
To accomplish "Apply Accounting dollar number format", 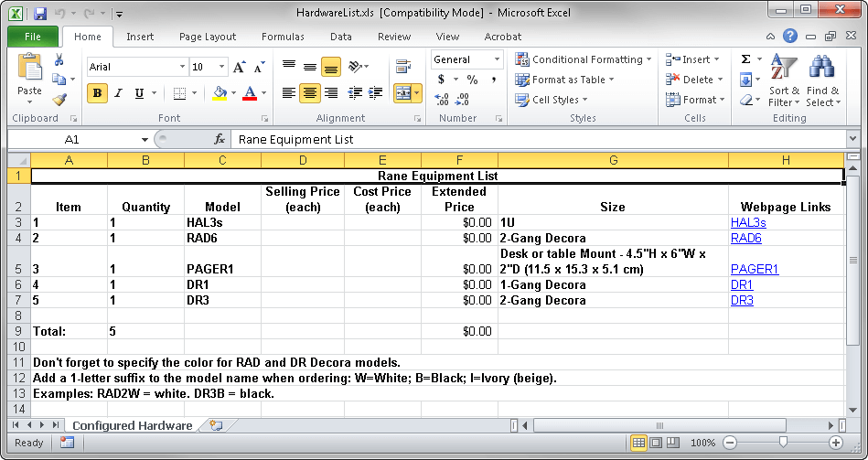I will coord(441,80).
